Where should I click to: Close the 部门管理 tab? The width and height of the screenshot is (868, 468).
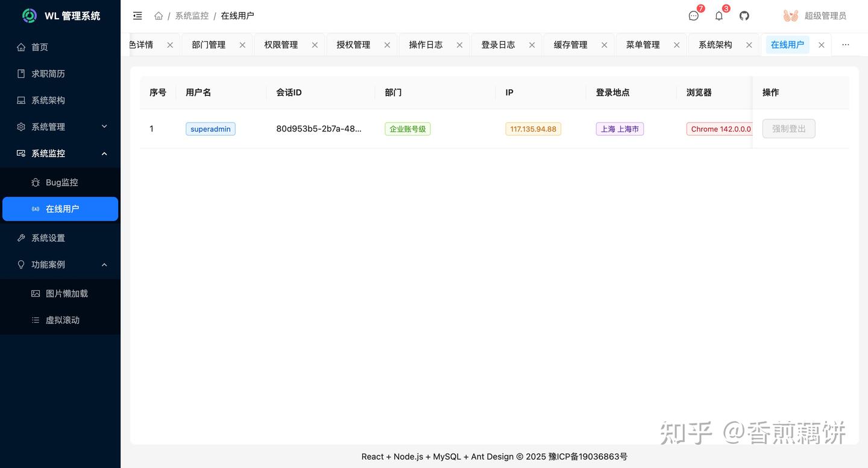tap(242, 45)
